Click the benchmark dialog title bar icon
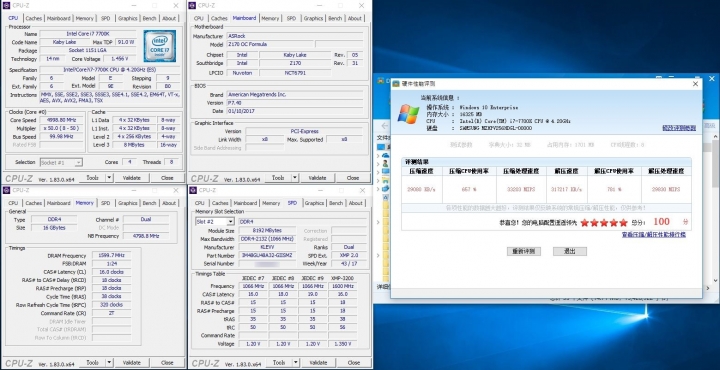This screenshot has height=370, width=720. (x=396, y=84)
